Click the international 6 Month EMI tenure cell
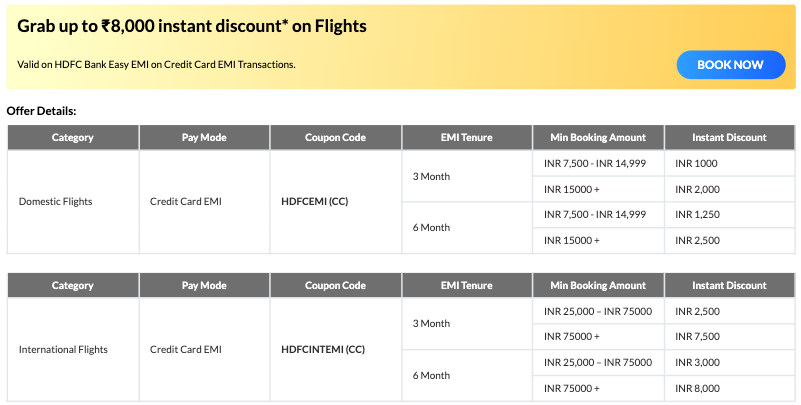This screenshot has height=405, width=801. click(431, 375)
